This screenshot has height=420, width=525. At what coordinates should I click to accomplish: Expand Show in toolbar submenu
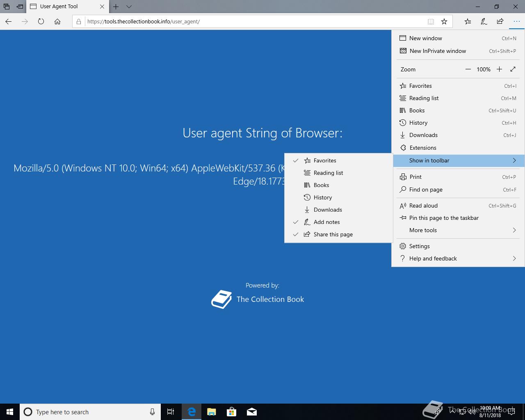458,160
